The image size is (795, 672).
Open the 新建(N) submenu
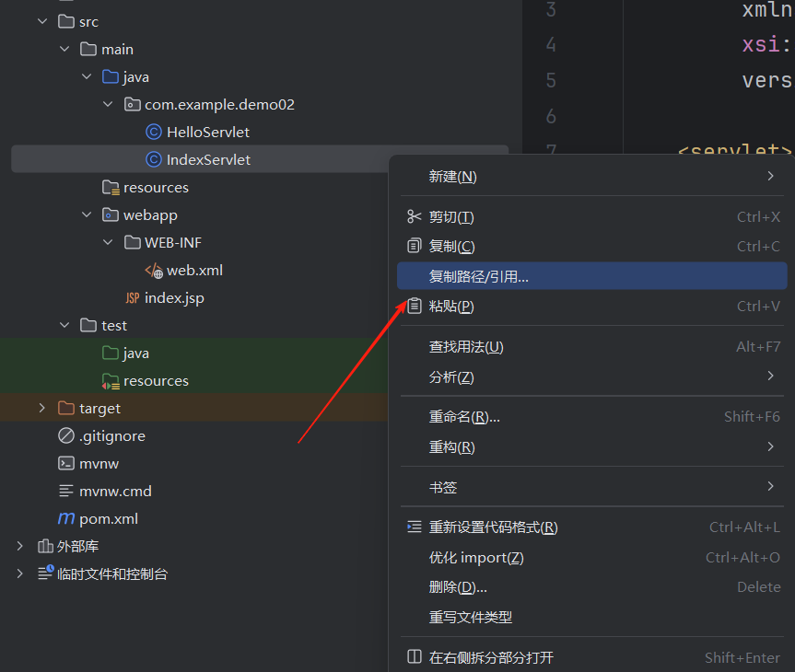[x=591, y=177]
